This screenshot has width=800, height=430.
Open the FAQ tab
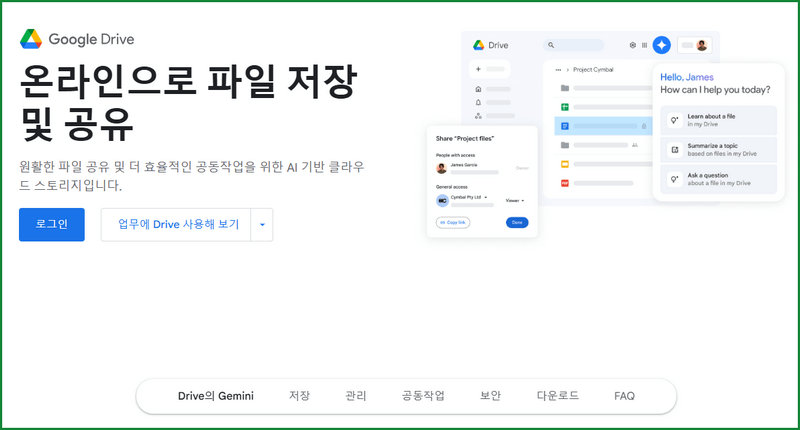coord(624,396)
